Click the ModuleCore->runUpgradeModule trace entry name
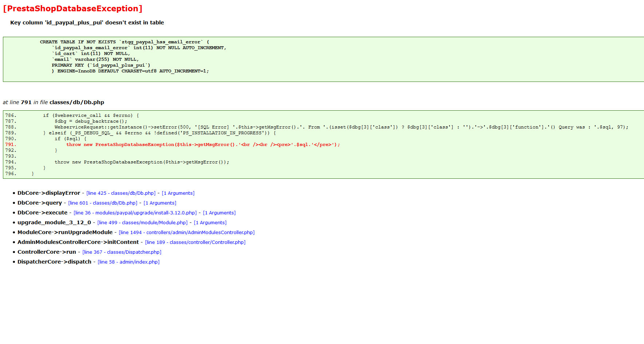644x344 pixels. pos(65,232)
